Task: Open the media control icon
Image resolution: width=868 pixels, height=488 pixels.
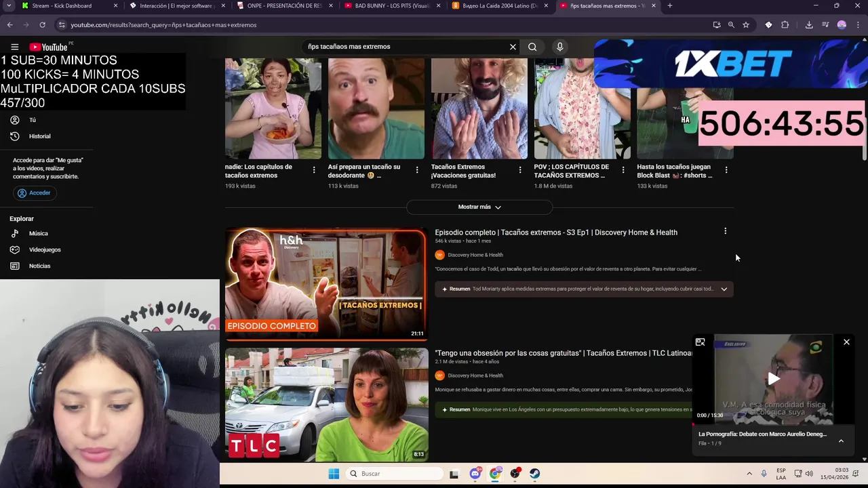Action: point(825,25)
